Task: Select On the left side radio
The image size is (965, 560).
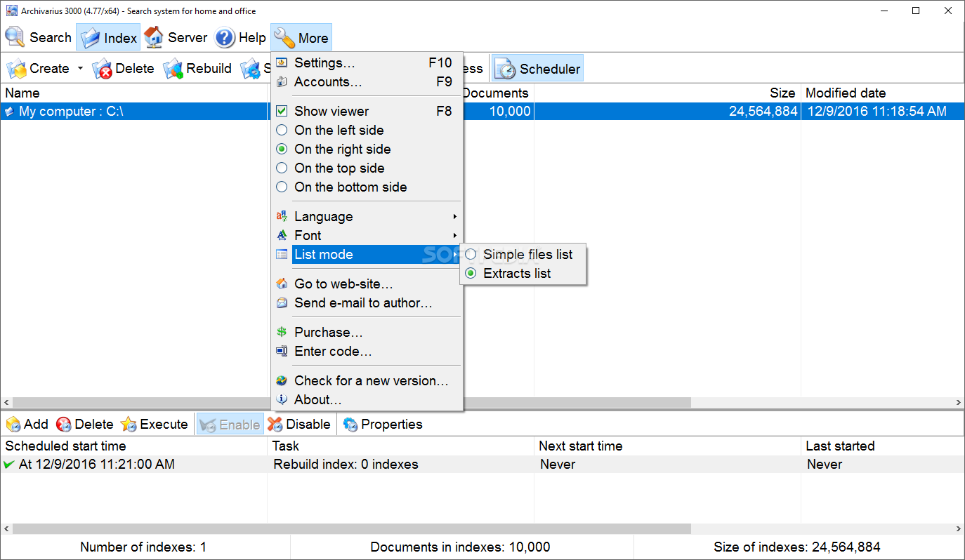Action: coord(282,130)
